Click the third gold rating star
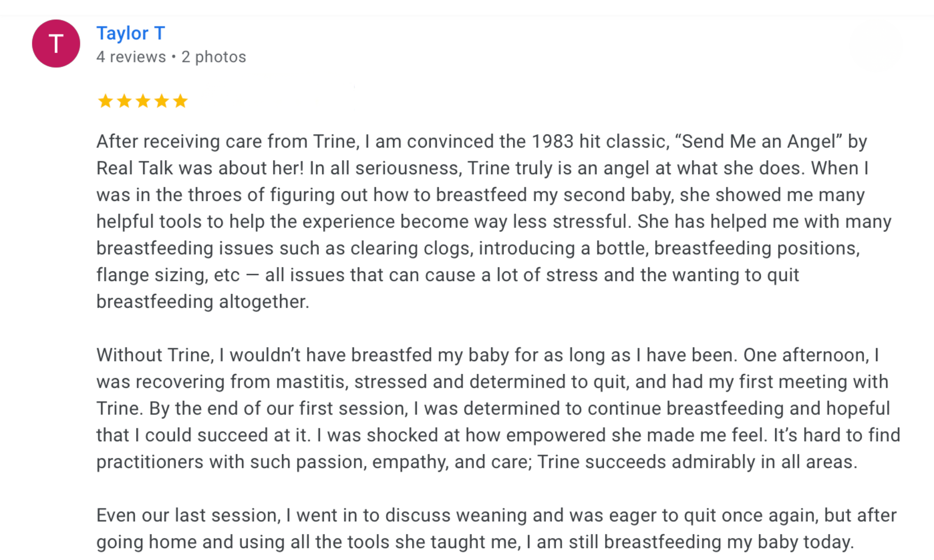The width and height of the screenshot is (934, 560). click(143, 101)
